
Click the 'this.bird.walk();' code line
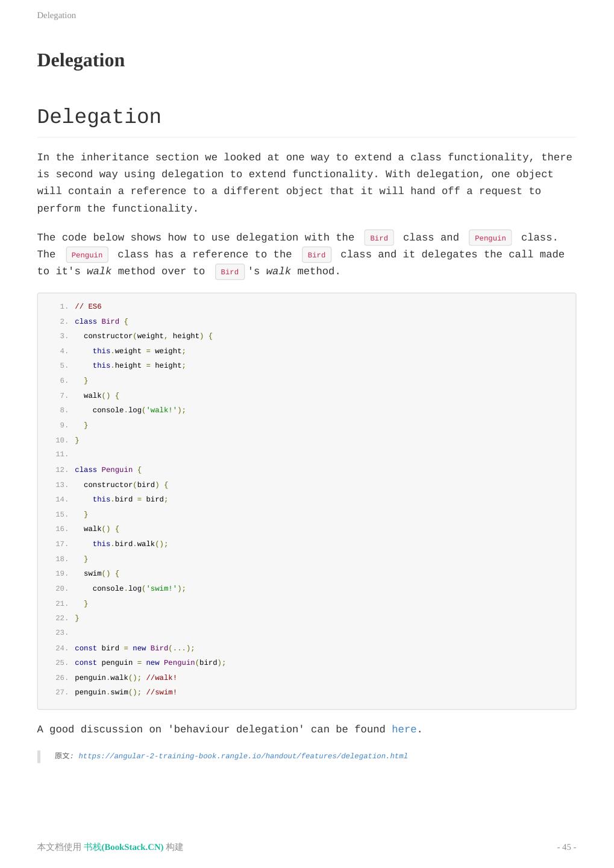tap(130, 544)
